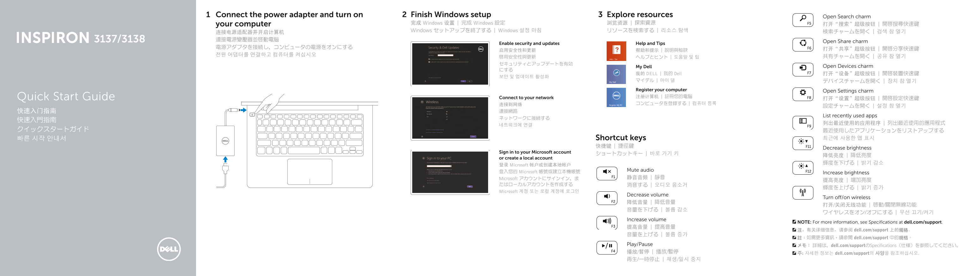Viewport: 980px width, 276px height.
Task: Click the F8 settings charm key icon
Action: [x=803, y=94]
